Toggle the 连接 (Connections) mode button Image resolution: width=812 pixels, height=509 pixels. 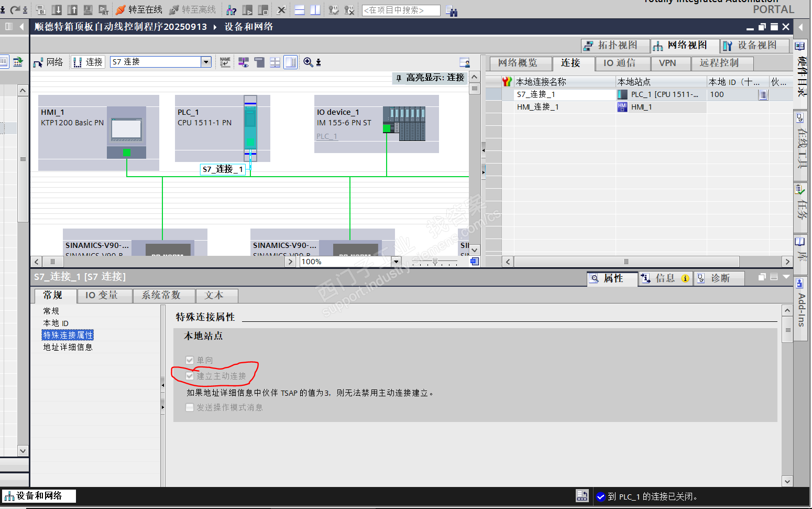88,62
